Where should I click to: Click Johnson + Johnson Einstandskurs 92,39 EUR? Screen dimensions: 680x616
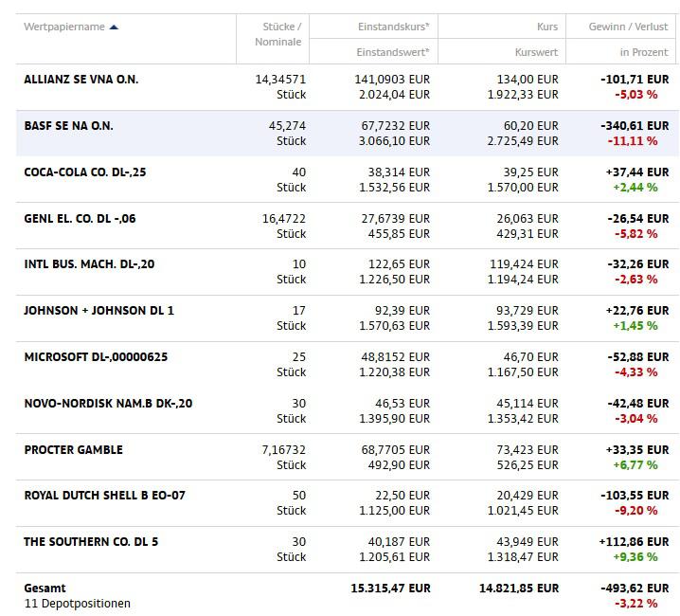[403, 311]
